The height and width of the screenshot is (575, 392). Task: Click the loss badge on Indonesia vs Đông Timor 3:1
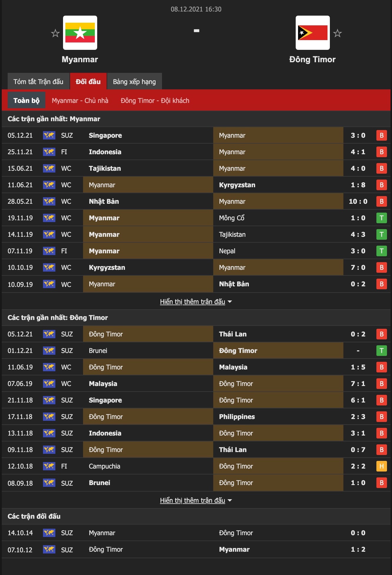[381, 433]
